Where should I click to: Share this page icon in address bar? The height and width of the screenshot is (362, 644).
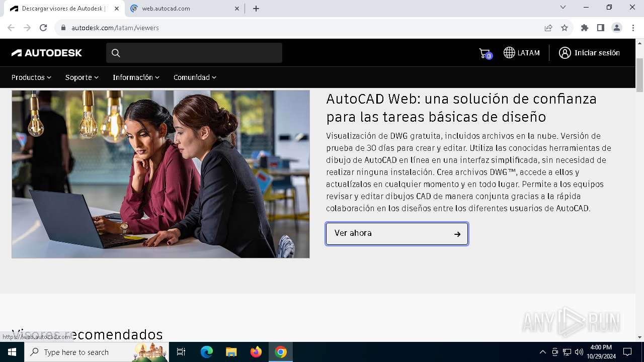click(548, 28)
